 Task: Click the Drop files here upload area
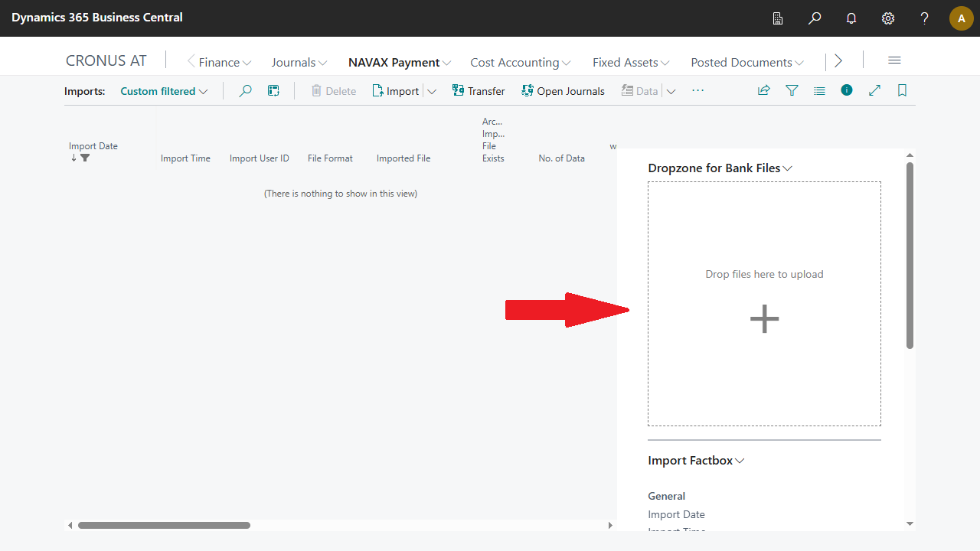coord(764,304)
